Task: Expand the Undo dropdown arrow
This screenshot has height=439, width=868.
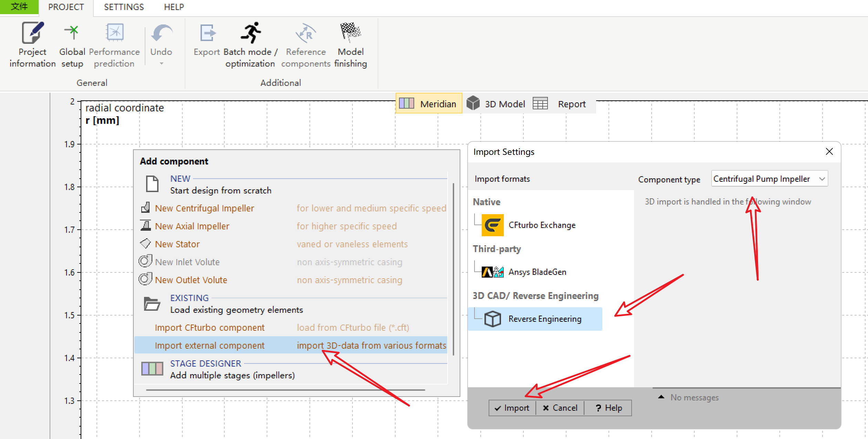Action: pyautogui.click(x=161, y=64)
